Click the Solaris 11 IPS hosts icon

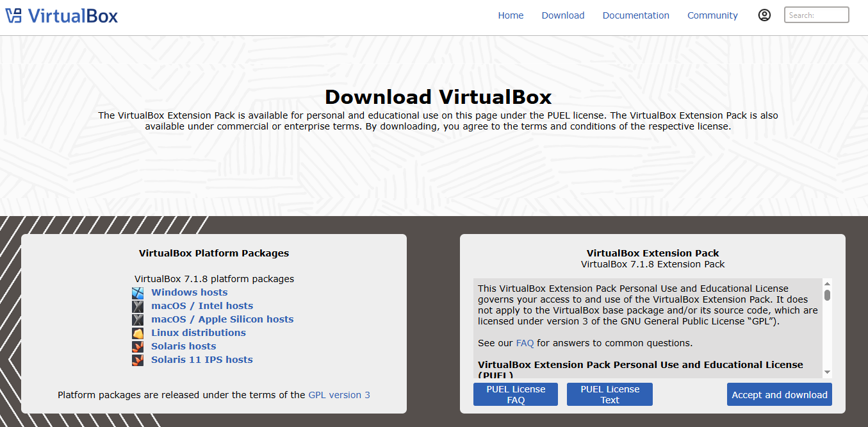click(x=138, y=360)
